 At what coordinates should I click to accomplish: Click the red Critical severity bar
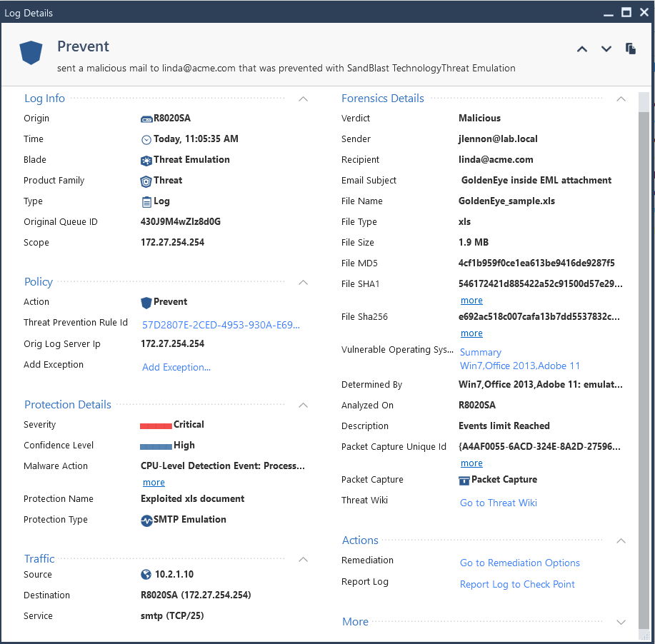(x=156, y=426)
